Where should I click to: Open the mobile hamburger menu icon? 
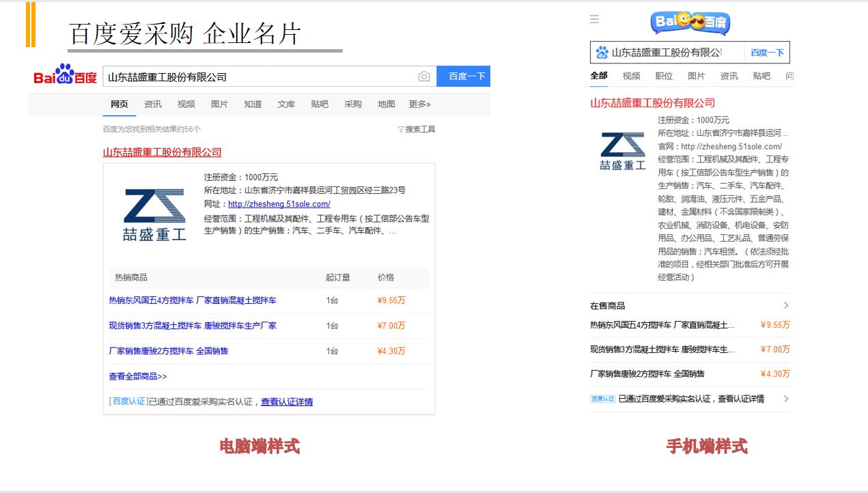tap(594, 19)
